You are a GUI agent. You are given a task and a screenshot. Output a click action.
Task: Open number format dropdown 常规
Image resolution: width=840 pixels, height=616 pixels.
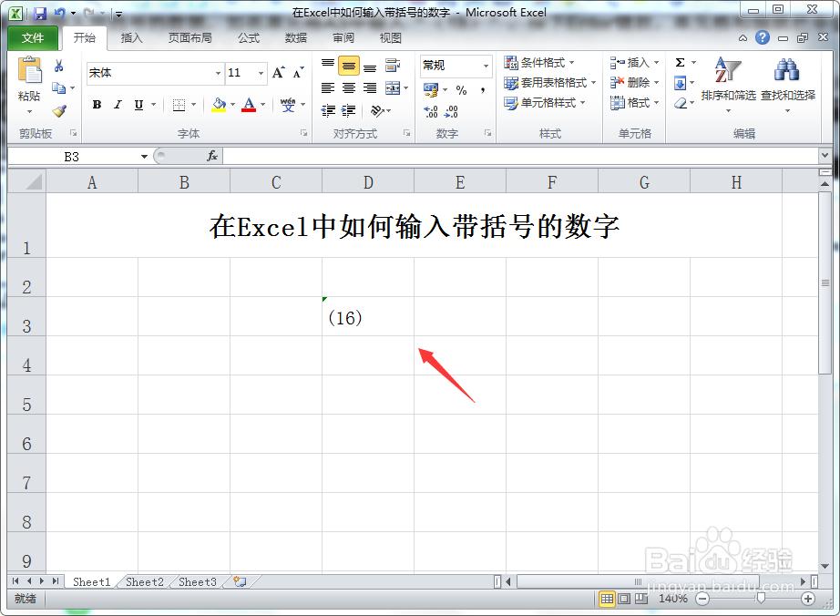coord(486,66)
